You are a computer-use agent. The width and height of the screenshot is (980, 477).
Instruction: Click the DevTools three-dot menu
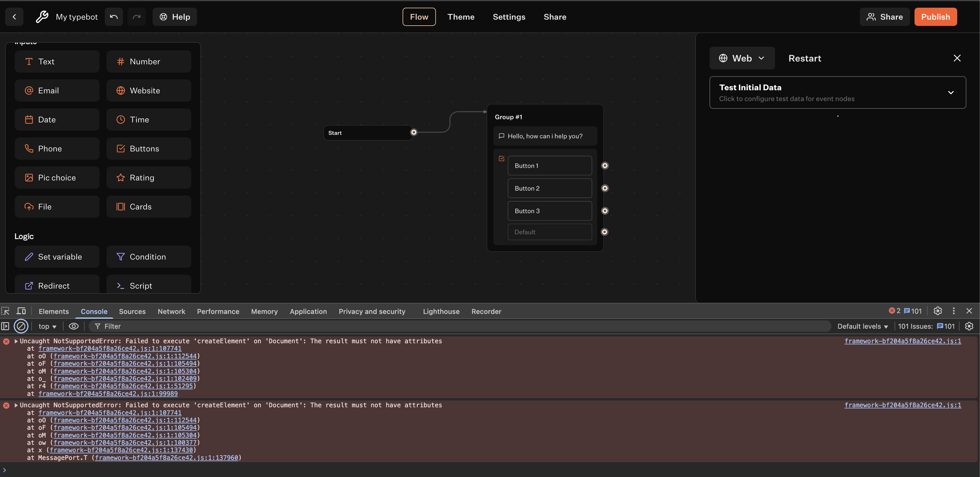point(953,311)
